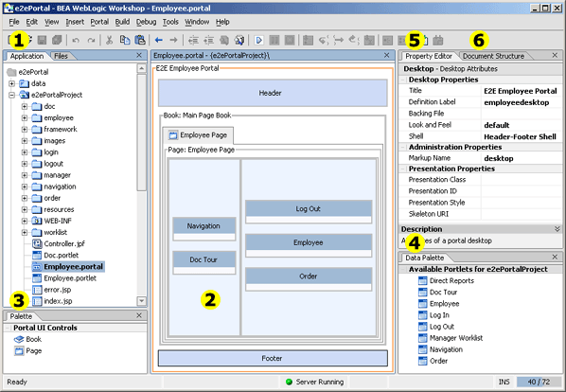Click the forward arrow toolbar icon
This screenshot has height=392, width=566.
click(x=173, y=40)
